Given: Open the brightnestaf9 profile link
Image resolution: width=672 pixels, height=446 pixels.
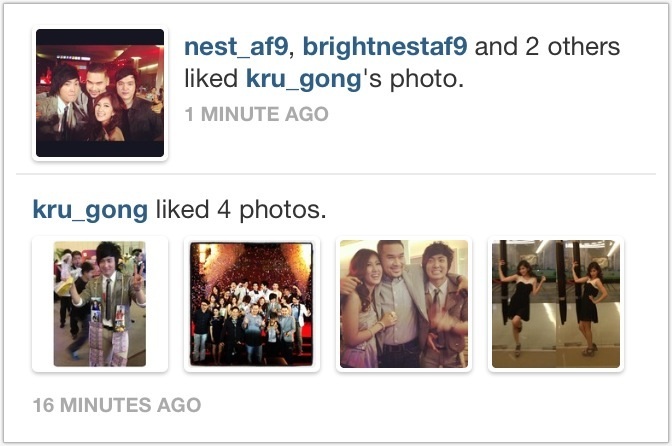Looking at the screenshot, I should [x=385, y=47].
